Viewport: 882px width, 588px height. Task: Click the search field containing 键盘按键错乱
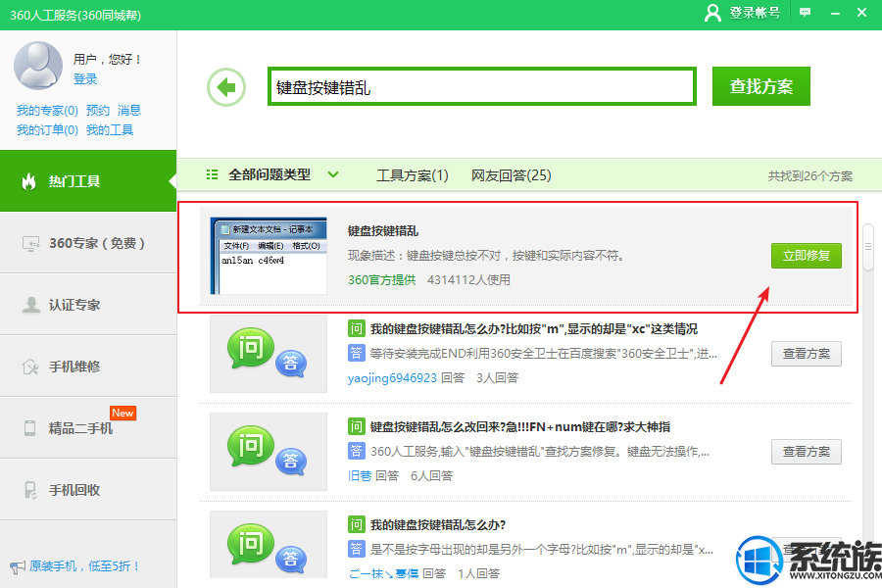482,86
